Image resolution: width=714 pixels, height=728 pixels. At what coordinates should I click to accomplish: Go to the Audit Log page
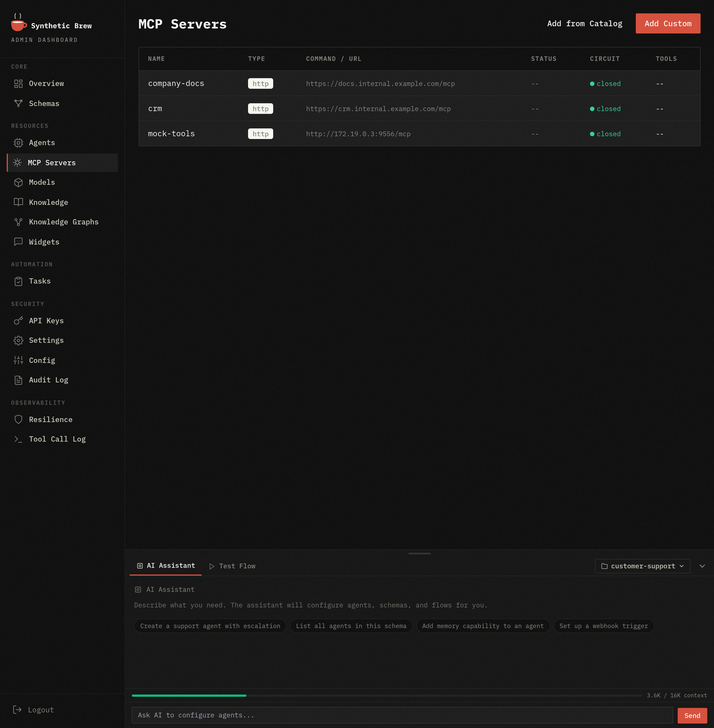point(62,380)
